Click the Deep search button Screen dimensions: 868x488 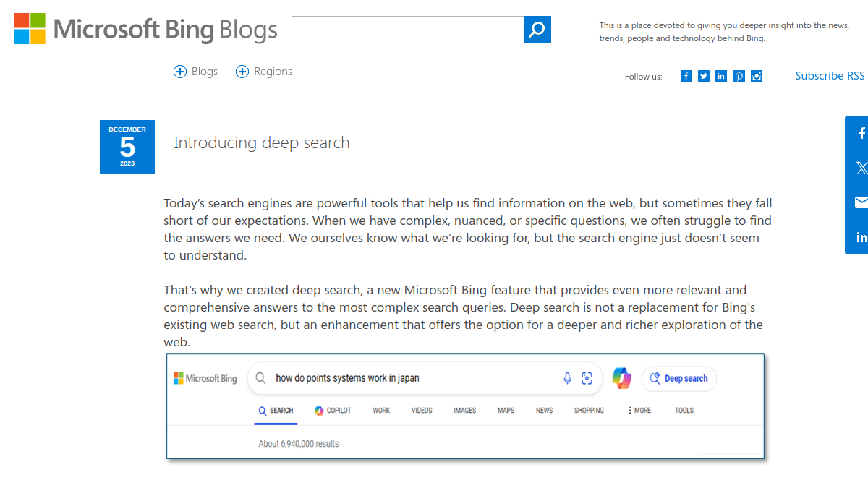coord(679,378)
